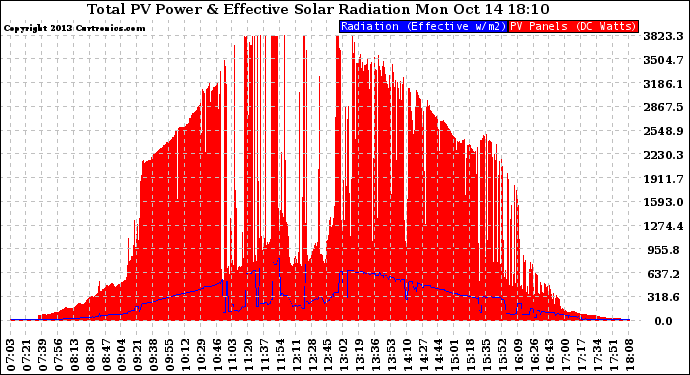The height and width of the screenshot is (375, 690).
Task: Click x-axis time label 14:27
Action: [x=423, y=355]
